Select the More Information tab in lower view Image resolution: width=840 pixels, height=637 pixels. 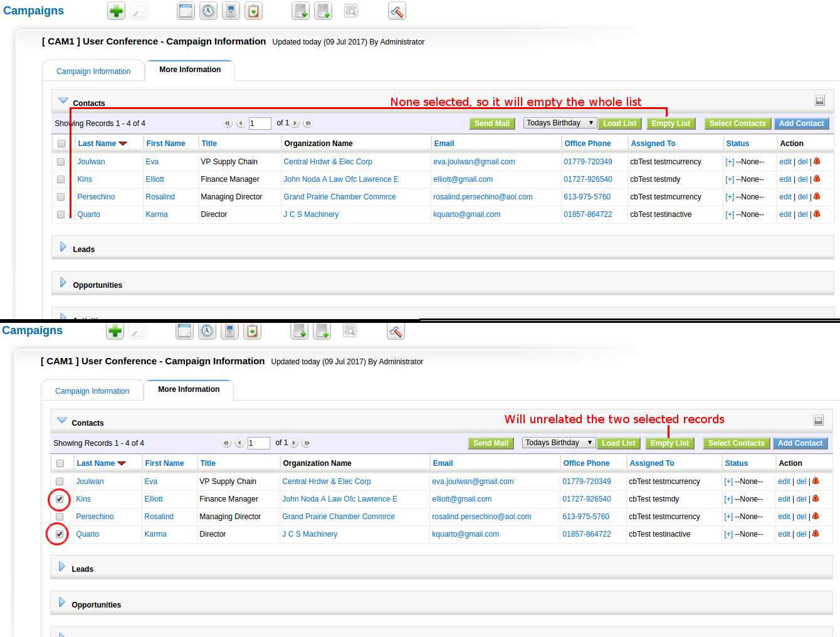[x=189, y=389]
